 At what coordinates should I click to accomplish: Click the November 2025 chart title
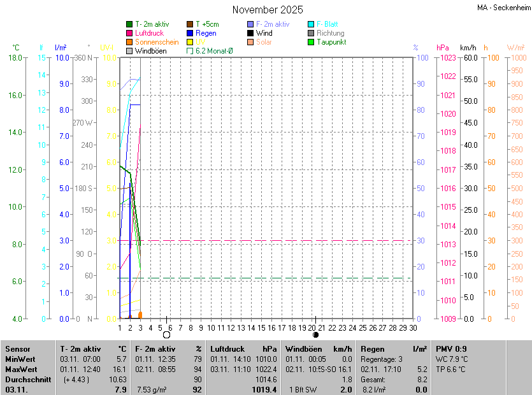(268, 10)
